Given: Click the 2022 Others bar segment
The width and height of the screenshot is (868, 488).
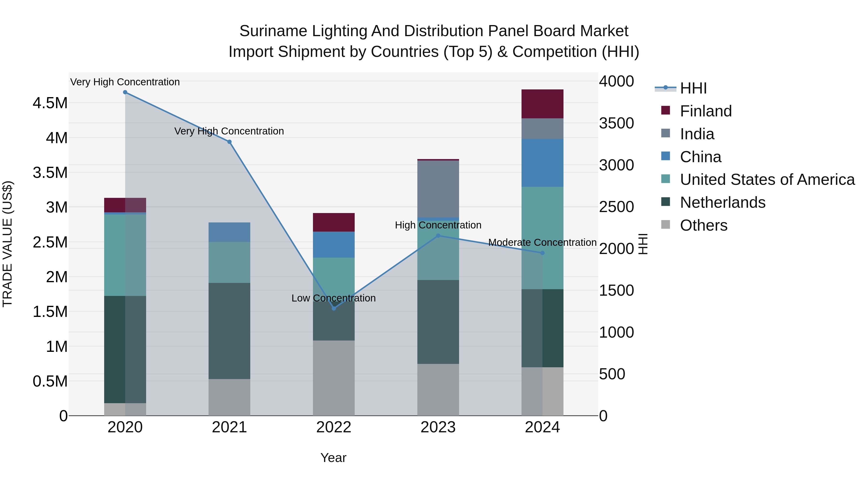Looking at the screenshot, I should [x=334, y=378].
